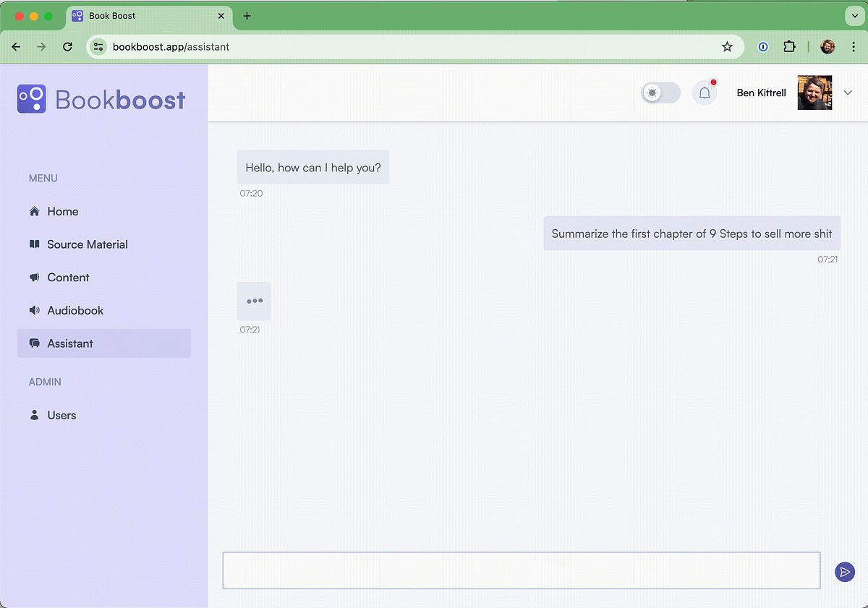Navigate to the Audiobook page
Screen dimensions: 868x608
coord(104,310)
